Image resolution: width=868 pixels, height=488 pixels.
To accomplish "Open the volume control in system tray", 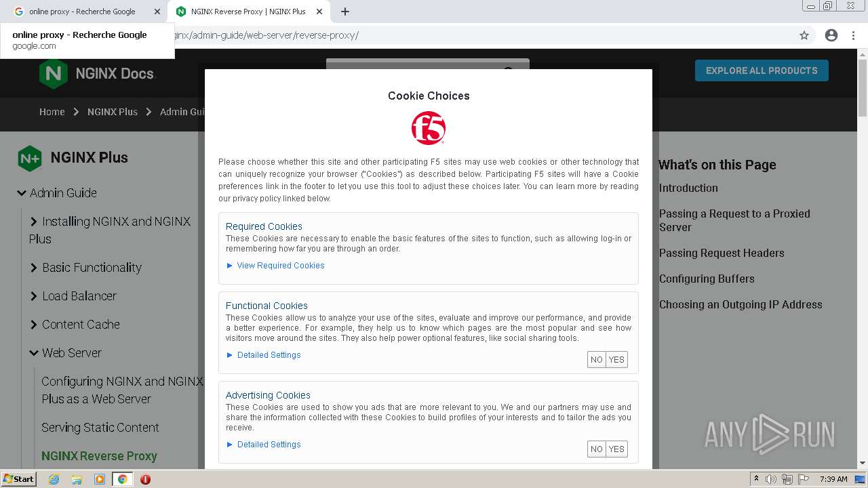I will (x=772, y=479).
